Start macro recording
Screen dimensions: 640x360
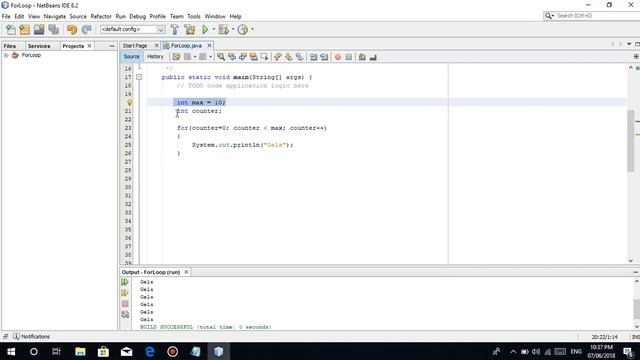[x=338, y=57]
